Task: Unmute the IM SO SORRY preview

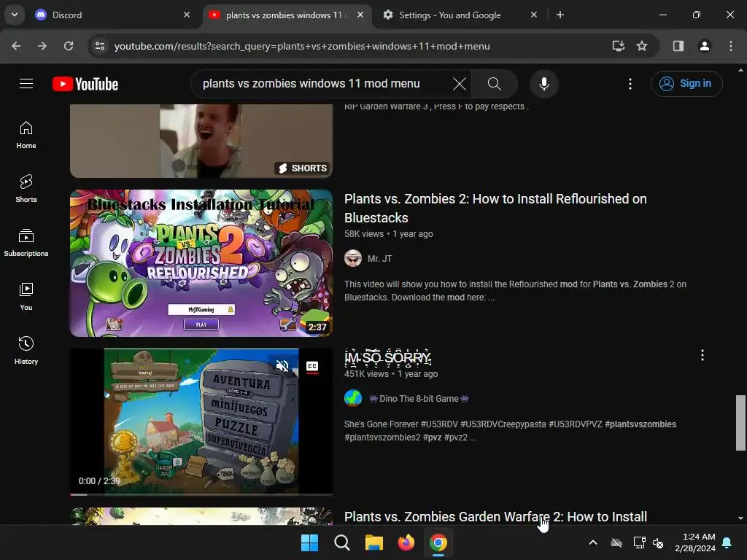Action: (282, 366)
